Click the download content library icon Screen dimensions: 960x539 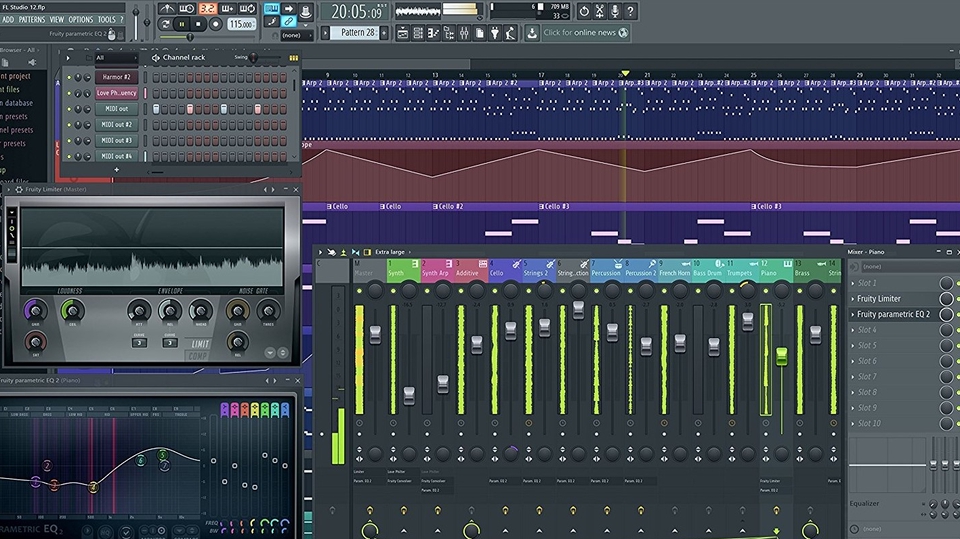(532, 33)
